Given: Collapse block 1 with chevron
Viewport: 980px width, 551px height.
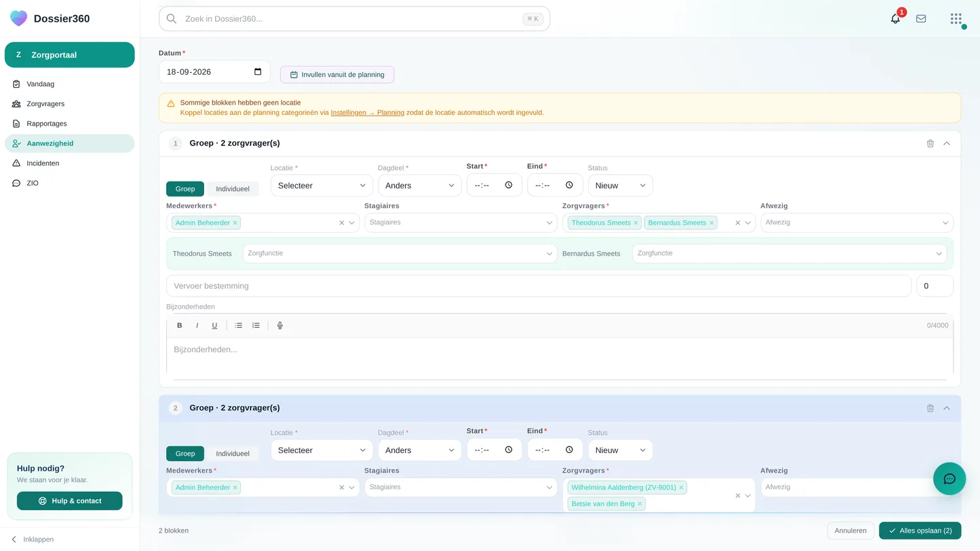Looking at the screenshot, I should tap(947, 144).
